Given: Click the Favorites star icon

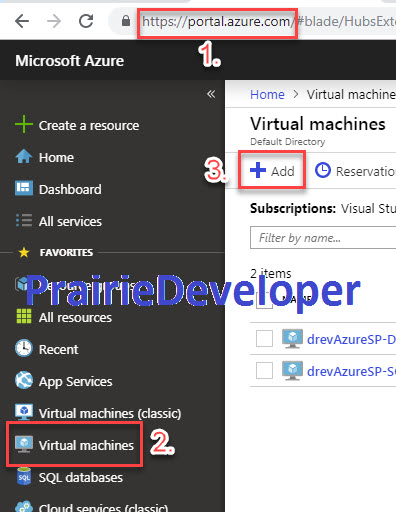Looking at the screenshot, I should point(24,252).
